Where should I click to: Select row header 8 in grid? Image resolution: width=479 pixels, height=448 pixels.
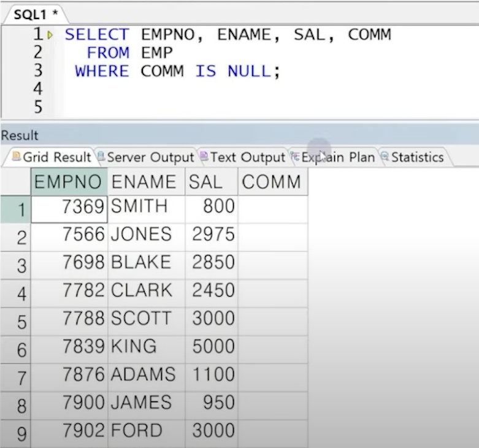click(15, 406)
